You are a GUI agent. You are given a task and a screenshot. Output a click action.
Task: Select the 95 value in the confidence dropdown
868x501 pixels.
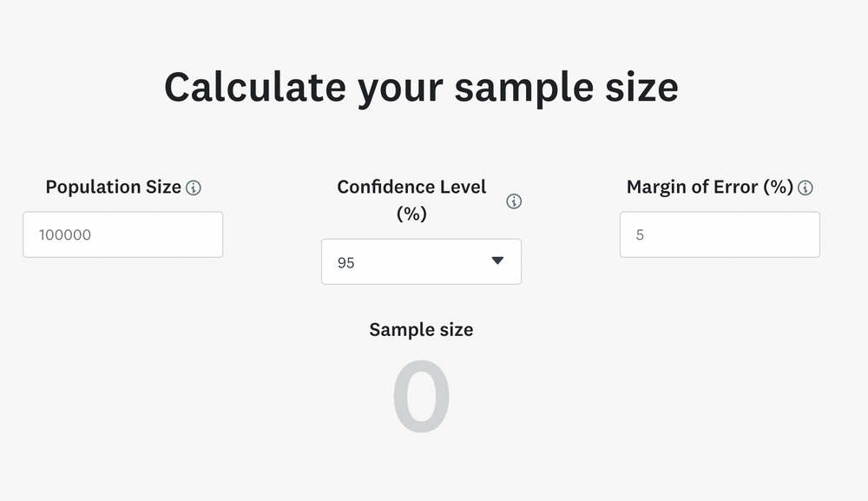[346, 262]
